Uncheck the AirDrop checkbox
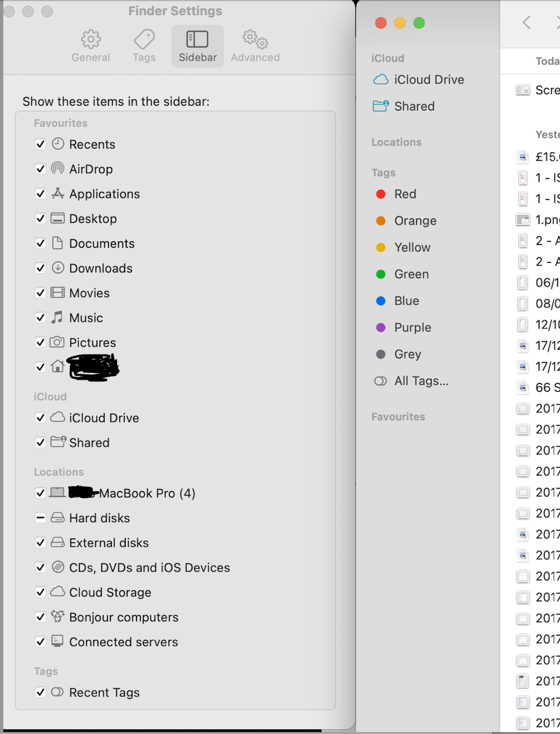The height and width of the screenshot is (734, 560). click(41, 169)
